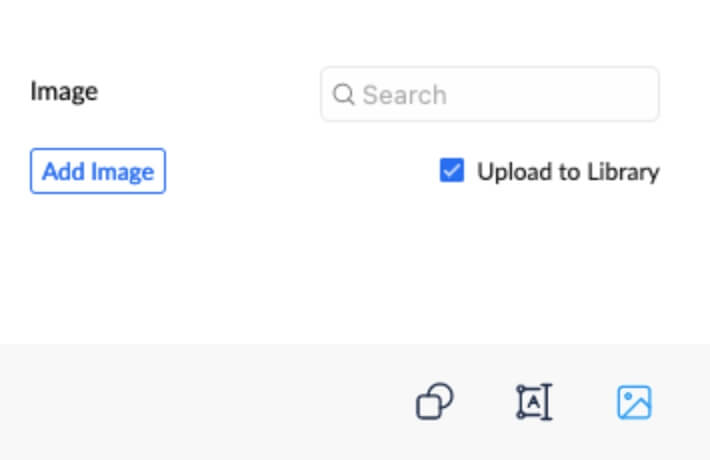
Task: Switch to the Image tool icon
Action: (x=634, y=402)
